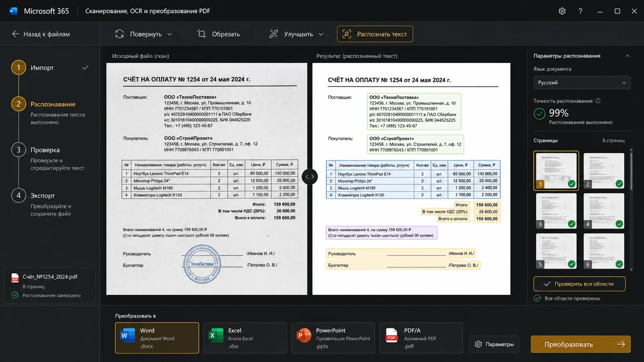
Task: Click the back arrow to files
Action: [x=15, y=34]
